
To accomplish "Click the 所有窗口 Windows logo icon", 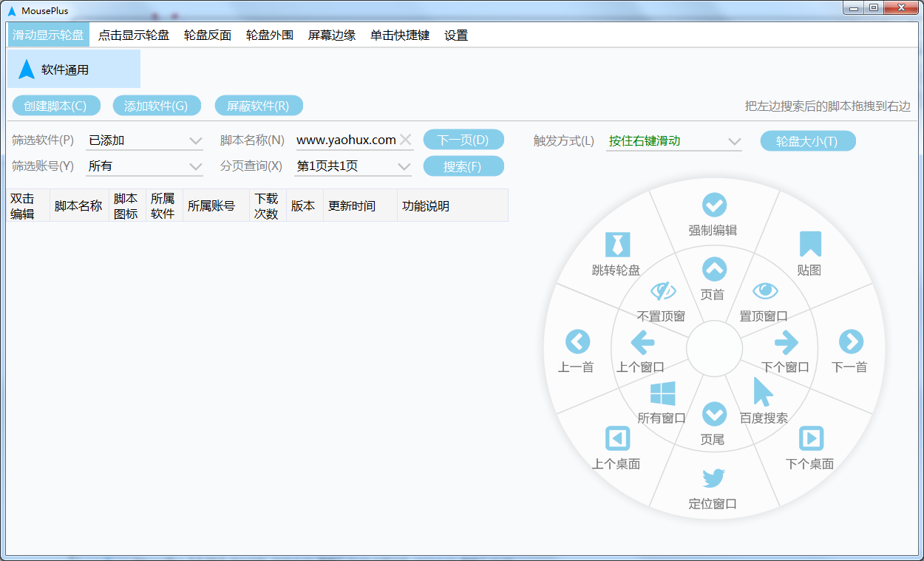I will coord(662,393).
